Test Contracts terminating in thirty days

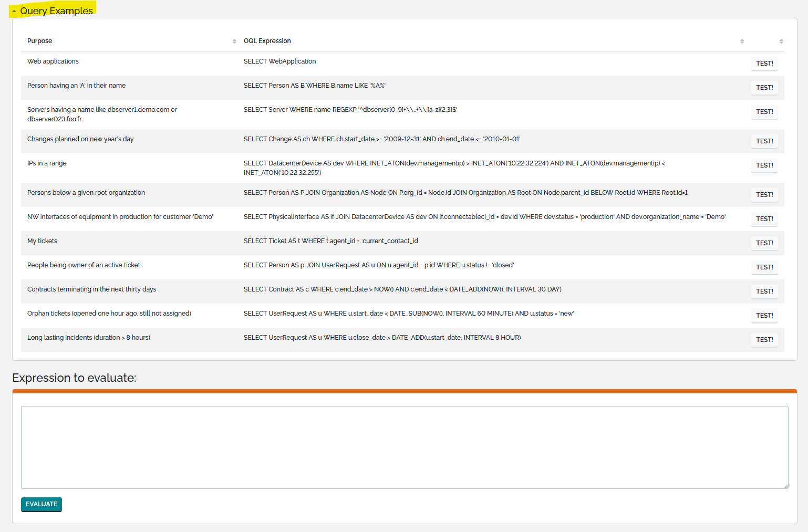coord(764,291)
